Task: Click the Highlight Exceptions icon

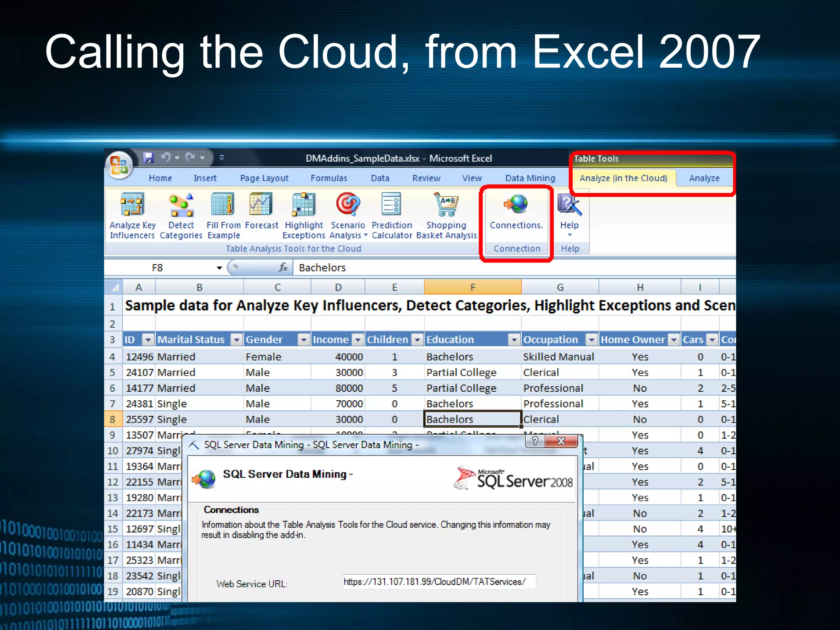Action: pyautogui.click(x=304, y=205)
